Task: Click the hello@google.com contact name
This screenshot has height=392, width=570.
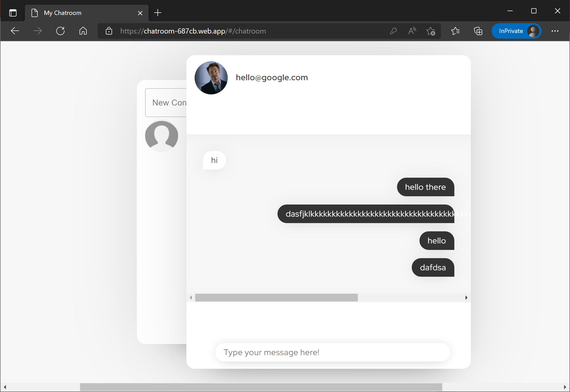Action: [272, 77]
